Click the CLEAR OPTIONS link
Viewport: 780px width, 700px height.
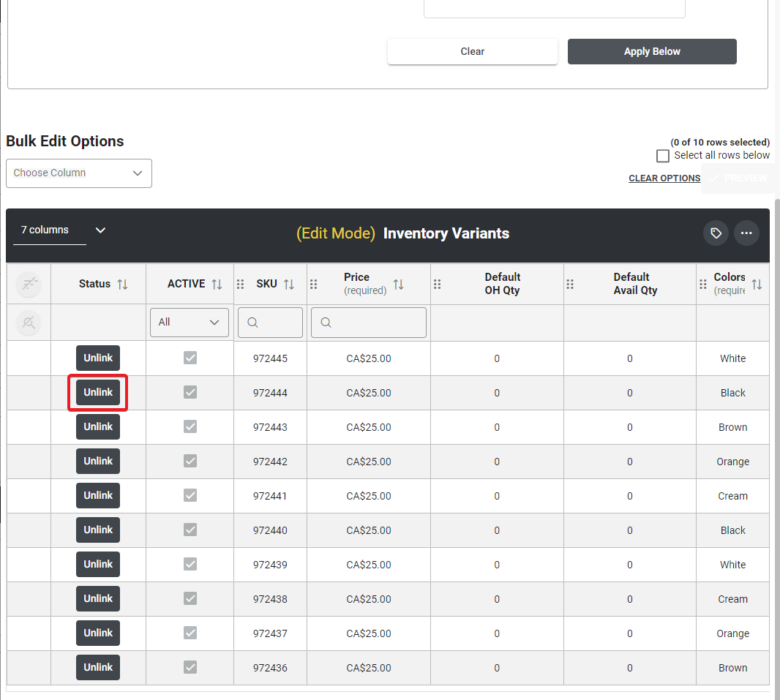click(x=664, y=178)
